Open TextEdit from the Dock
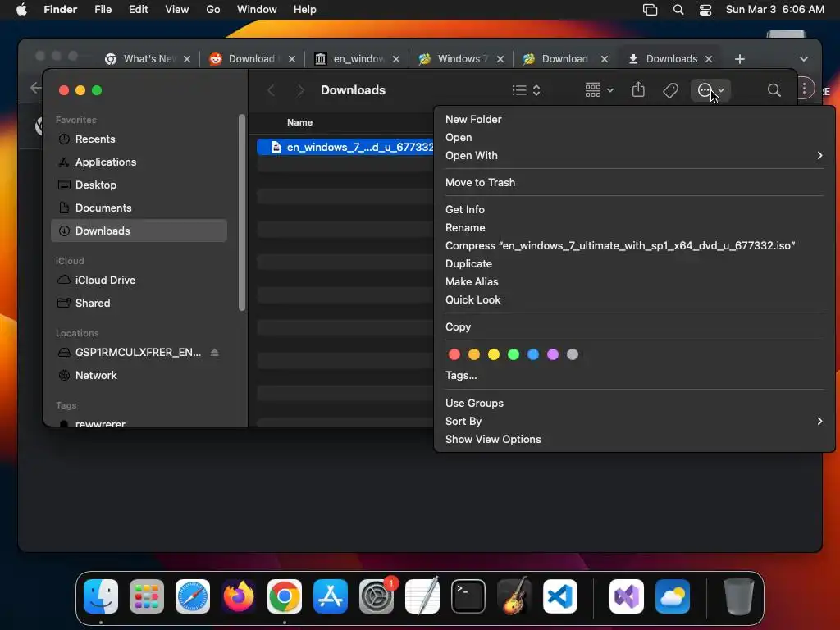Image resolution: width=840 pixels, height=630 pixels. pyautogui.click(x=422, y=596)
